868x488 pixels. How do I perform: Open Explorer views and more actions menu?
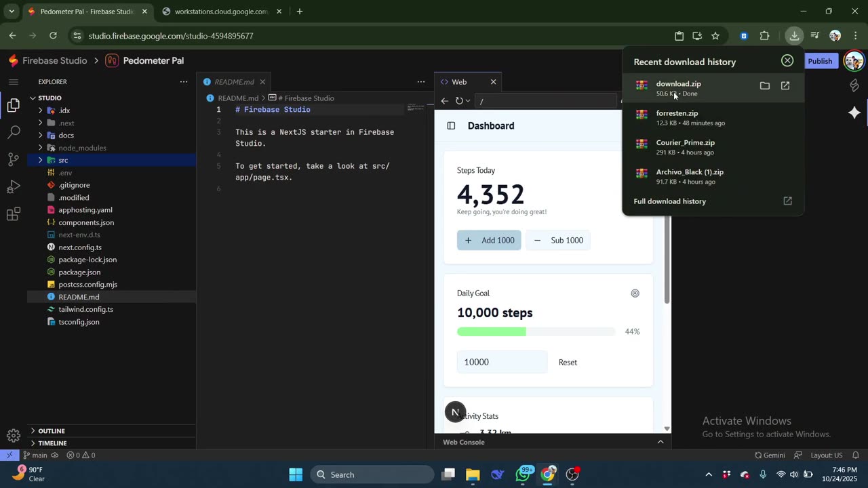pos(183,82)
